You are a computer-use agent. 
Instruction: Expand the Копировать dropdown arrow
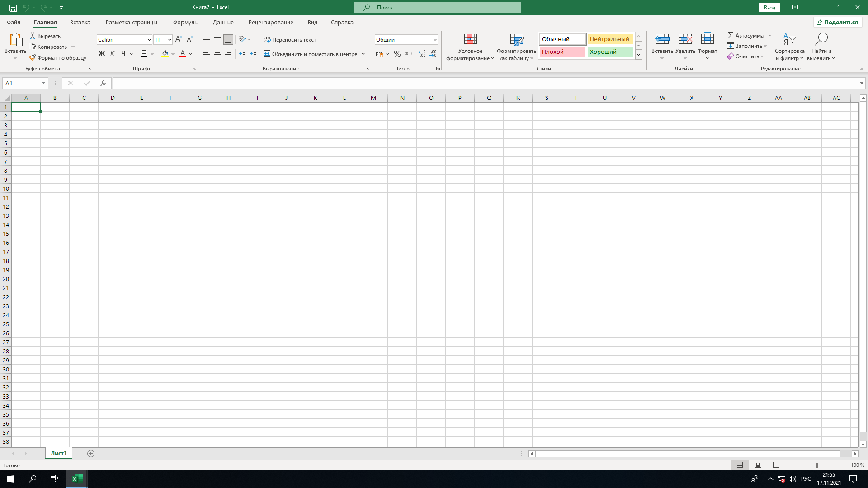tap(73, 47)
